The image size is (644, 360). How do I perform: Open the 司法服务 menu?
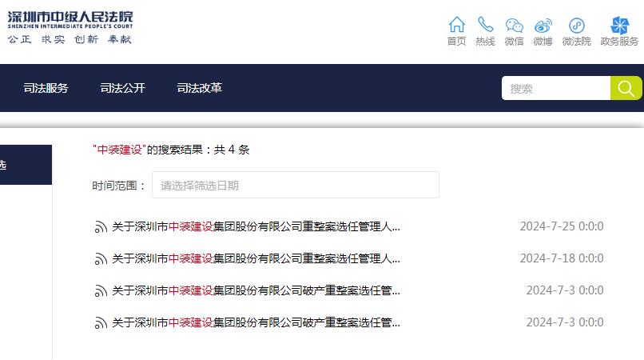click(46, 88)
